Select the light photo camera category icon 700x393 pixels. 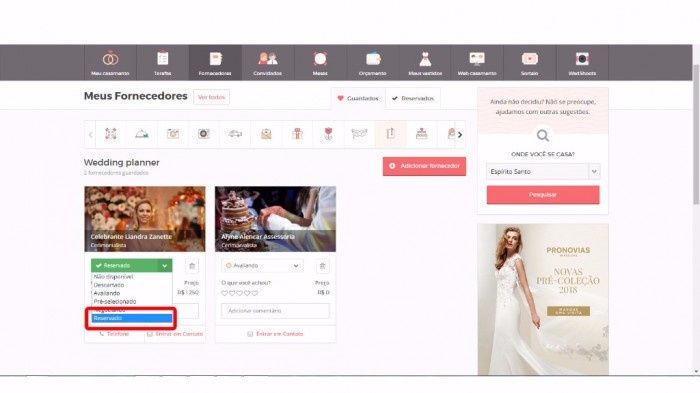tap(173, 134)
